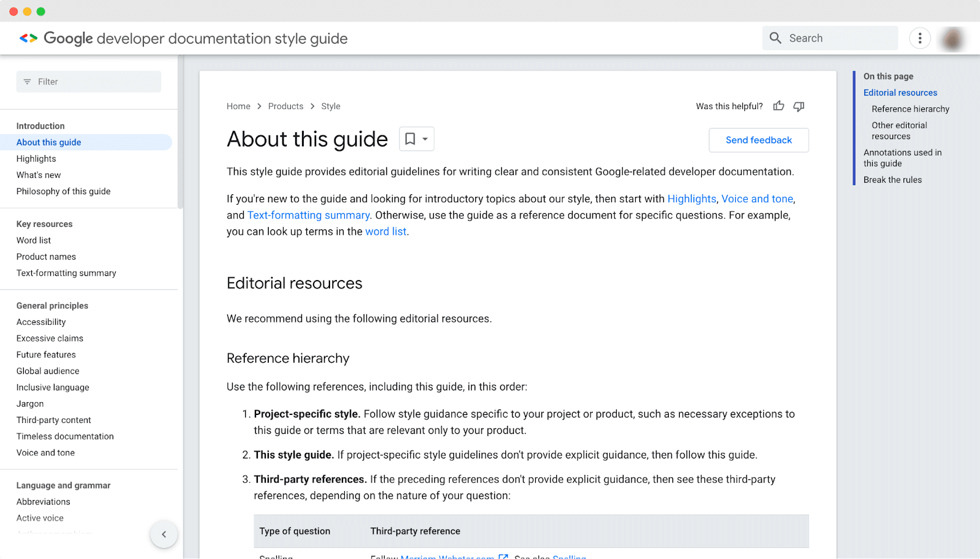
Task: Open the Merriam-Webster external link icon
Action: 503,556
